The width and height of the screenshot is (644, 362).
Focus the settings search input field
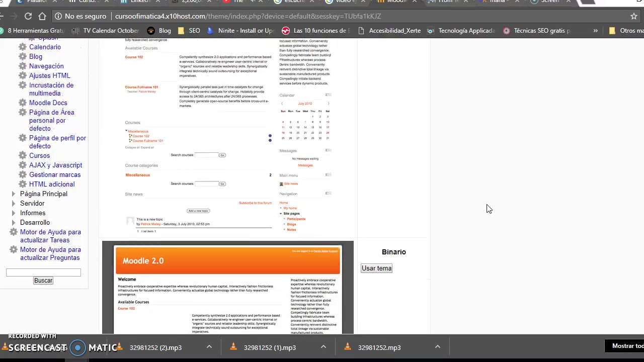tap(43, 273)
